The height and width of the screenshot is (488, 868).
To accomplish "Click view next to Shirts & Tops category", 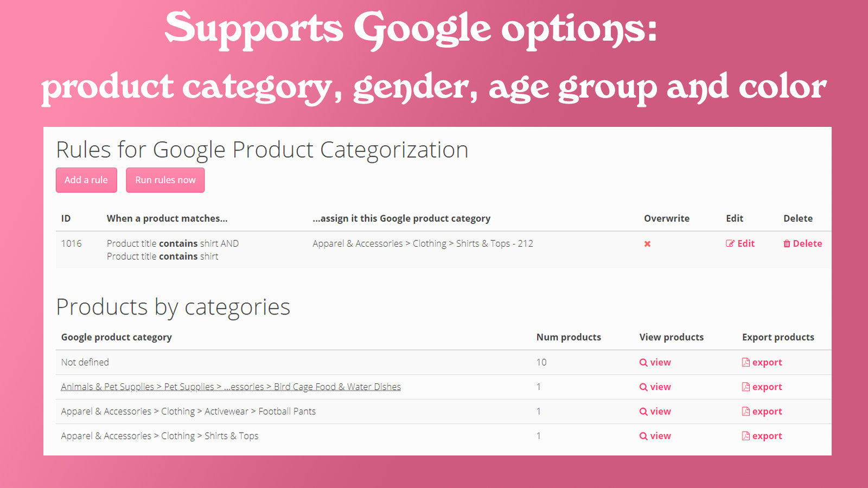I will (655, 435).
